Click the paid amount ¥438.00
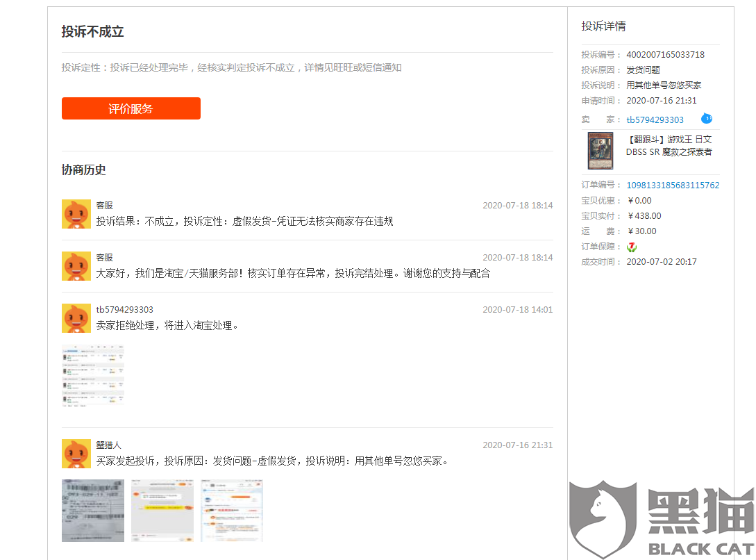This screenshot has width=756, height=560. 644,215
